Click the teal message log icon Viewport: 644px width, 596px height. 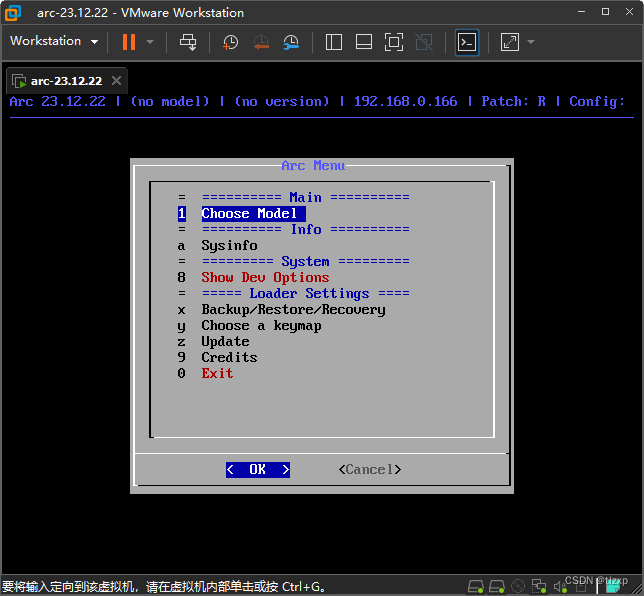tap(613, 587)
